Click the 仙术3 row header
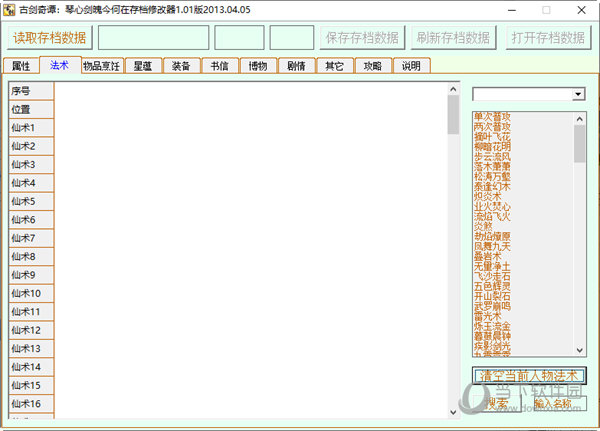 (31, 165)
